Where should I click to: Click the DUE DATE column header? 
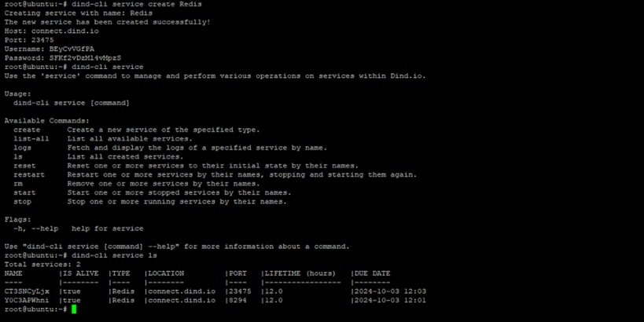coord(372,273)
